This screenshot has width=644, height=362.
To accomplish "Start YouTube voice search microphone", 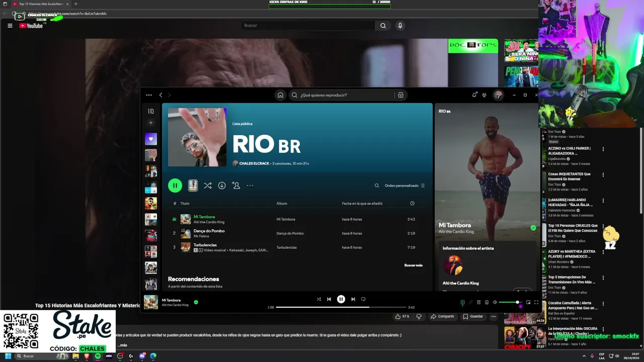I will point(400,26).
